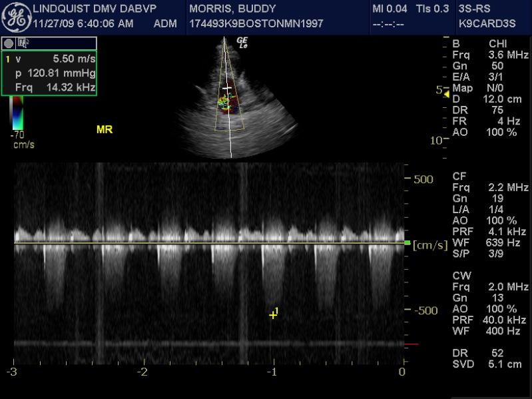Click the GE logo icon
This screenshot has height=399, width=532.
click(17, 17)
